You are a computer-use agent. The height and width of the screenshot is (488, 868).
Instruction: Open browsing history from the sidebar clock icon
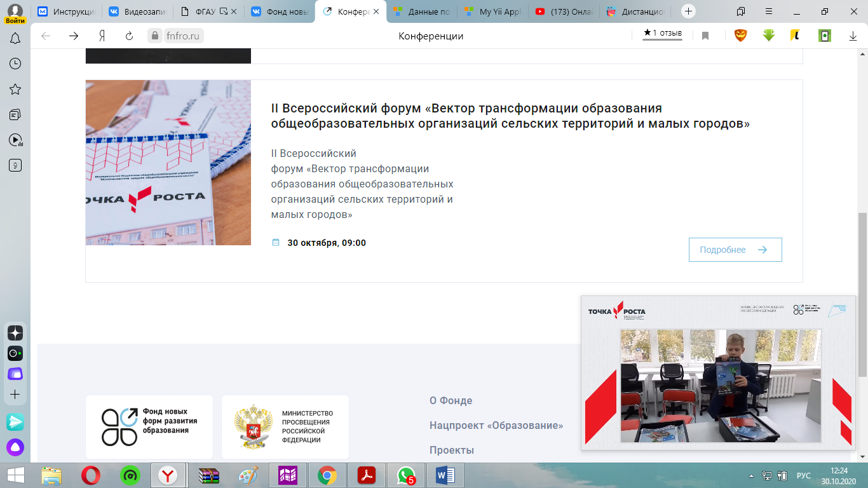click(15, 64)
